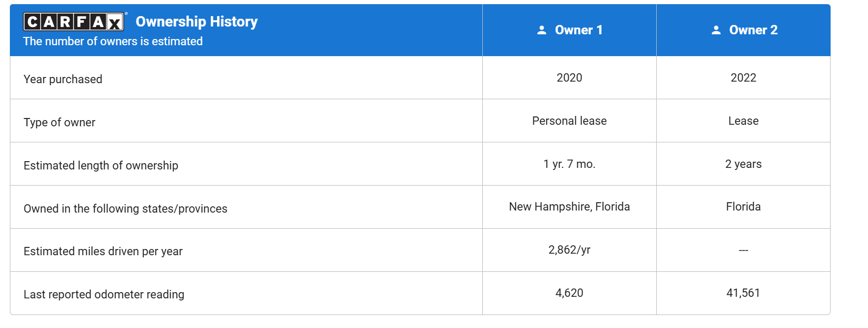Click the CARFAX logo
Viewport: 868px width, 328px height.
pos(74,21)
